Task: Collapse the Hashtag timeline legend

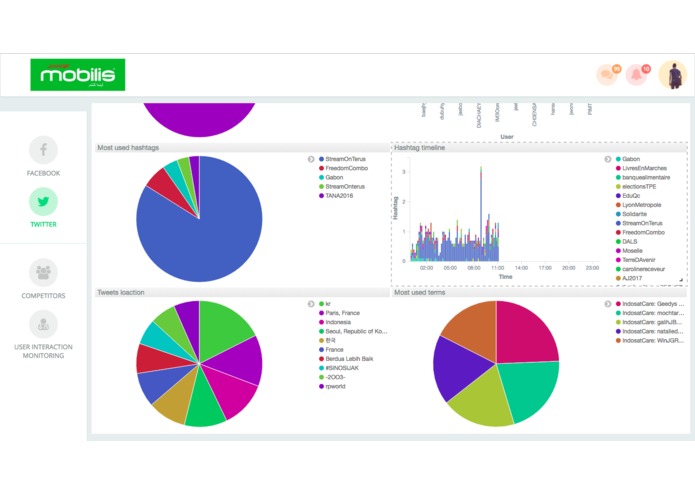Action: click(x=608, y=159)
